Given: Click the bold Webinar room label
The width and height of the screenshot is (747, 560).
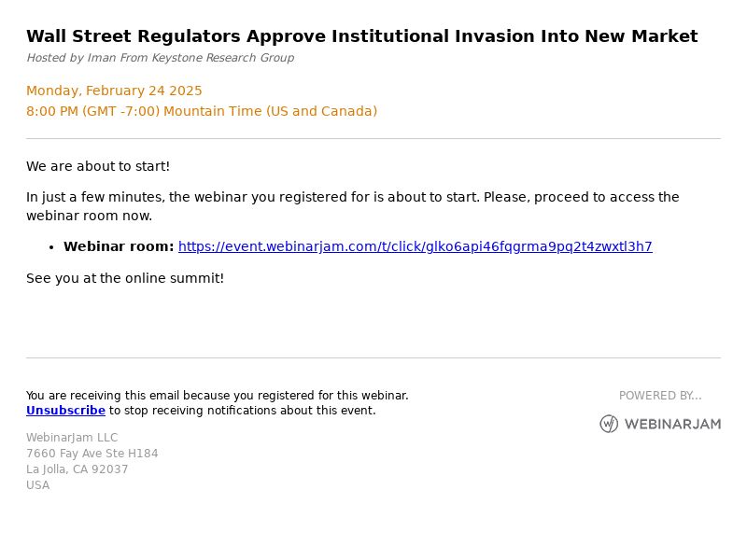Looking at the screenshot, I should pos(119,246).
